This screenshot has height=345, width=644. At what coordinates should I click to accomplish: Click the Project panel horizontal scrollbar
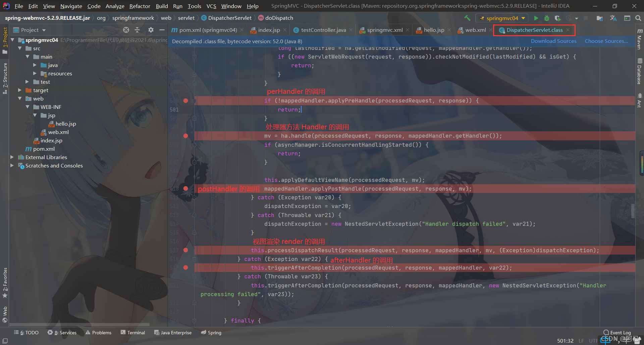79,325
